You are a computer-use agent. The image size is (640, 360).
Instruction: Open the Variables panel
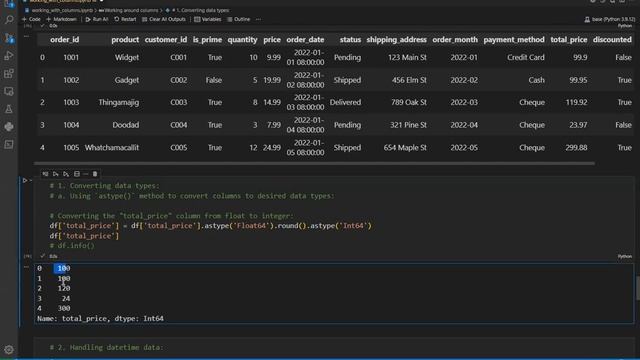[208, 19]
